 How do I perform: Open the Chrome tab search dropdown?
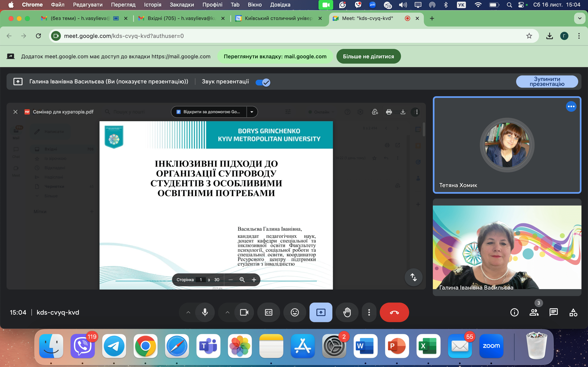point(579,18)
